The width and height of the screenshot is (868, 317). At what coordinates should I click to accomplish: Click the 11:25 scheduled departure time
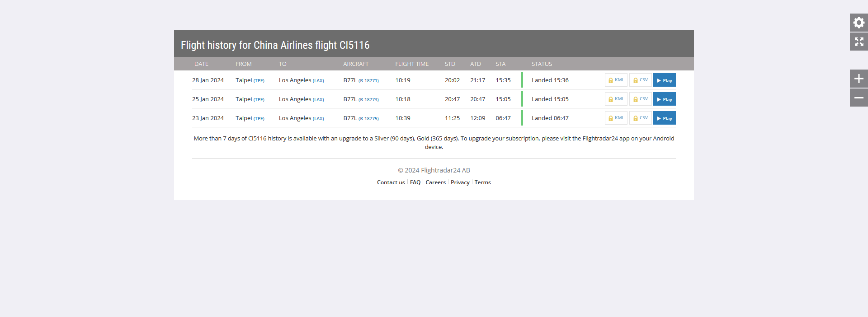[452, 118]
